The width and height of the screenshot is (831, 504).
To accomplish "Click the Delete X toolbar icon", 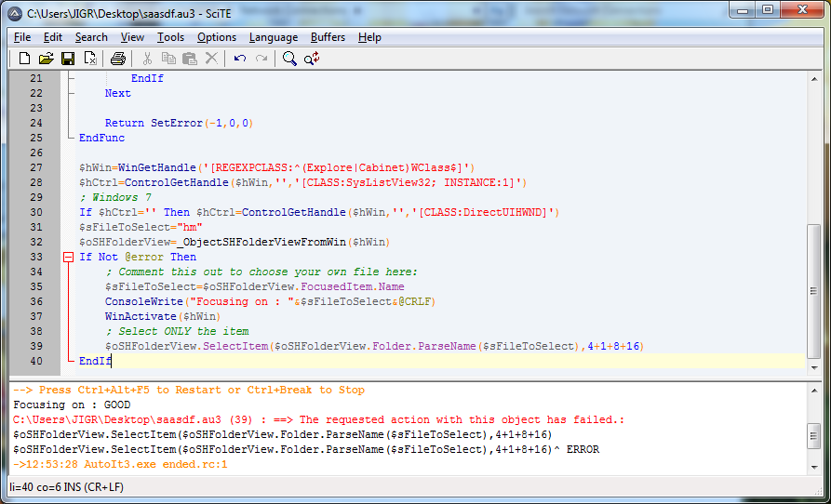I will pos(211,59).
